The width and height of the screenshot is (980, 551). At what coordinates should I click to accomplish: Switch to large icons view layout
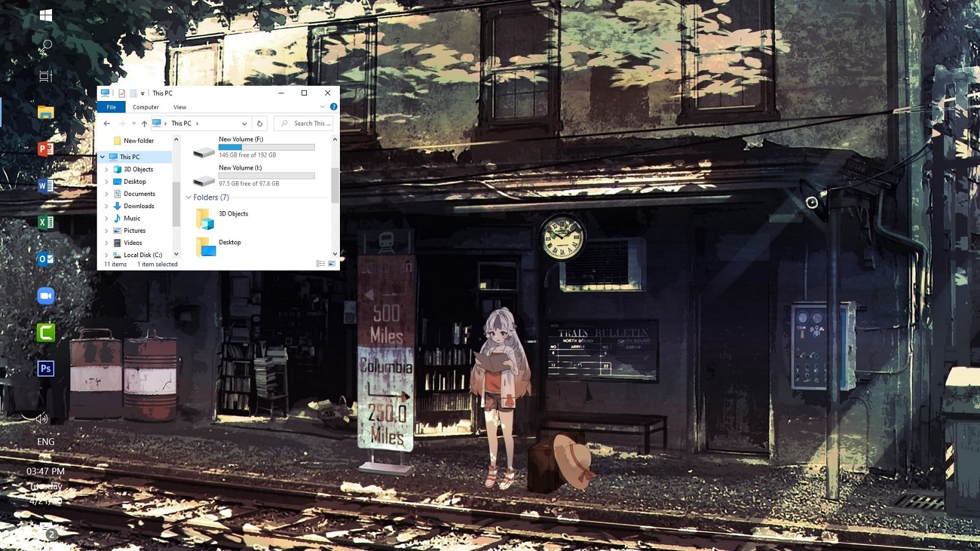pos(332,264)
